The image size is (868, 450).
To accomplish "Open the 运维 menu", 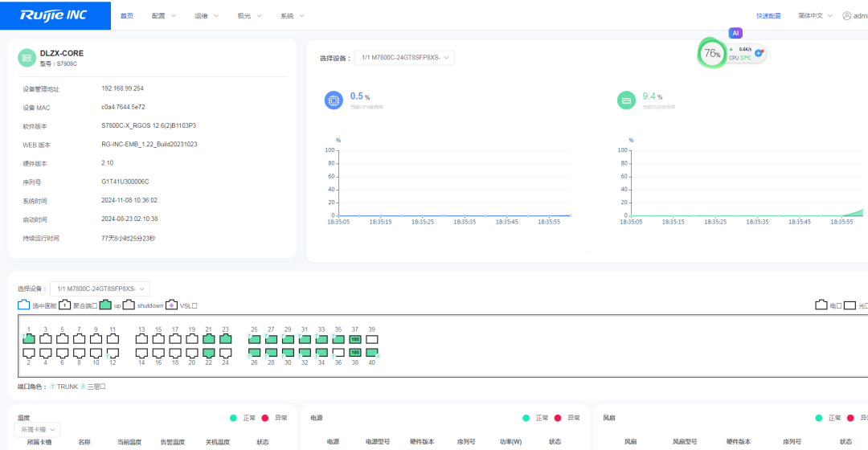I will coord(207,16).
